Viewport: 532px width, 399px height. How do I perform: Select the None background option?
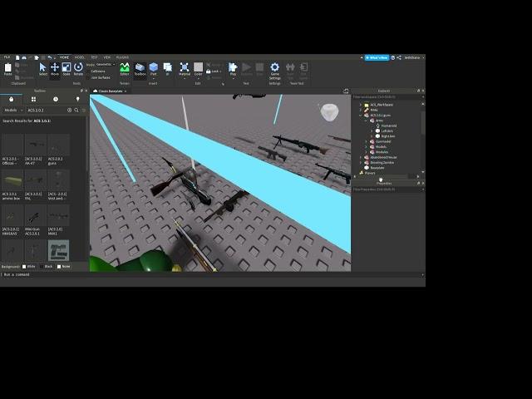[63, 266]
